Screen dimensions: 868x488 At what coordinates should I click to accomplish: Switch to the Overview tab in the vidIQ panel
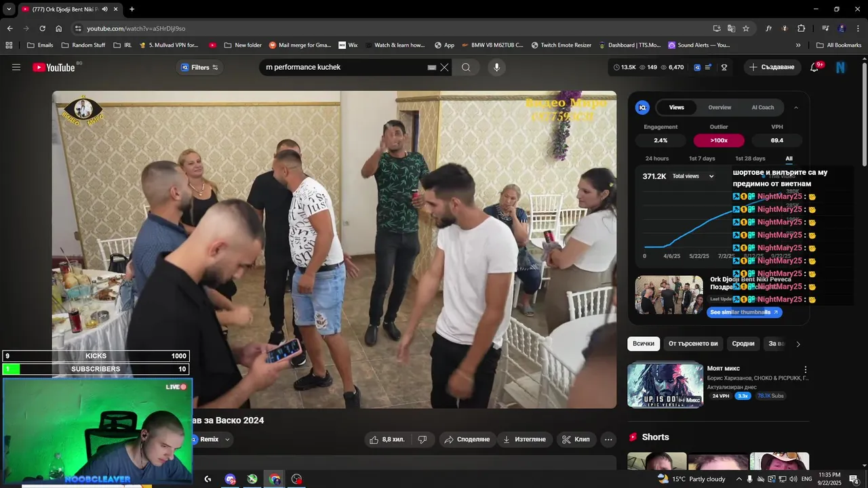pyautogui.click(x=719, y=107)
